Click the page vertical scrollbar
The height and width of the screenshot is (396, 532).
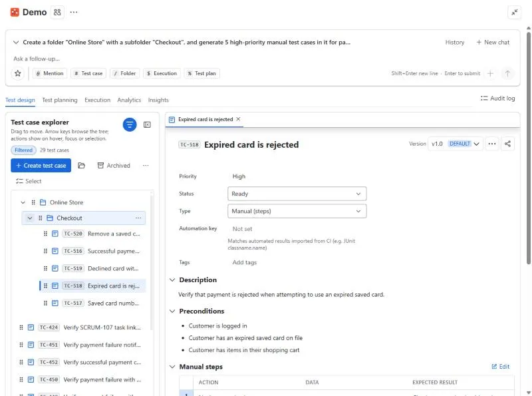coord(528,148)
